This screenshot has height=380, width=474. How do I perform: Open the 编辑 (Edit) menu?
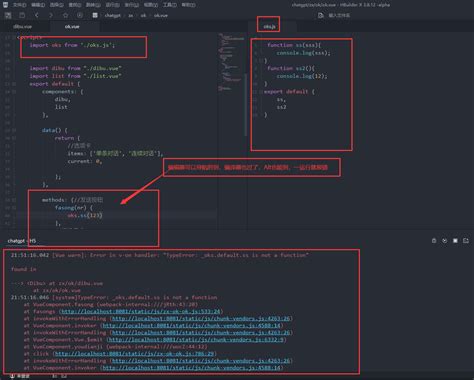pyautogui.click(x=38, y=5)
